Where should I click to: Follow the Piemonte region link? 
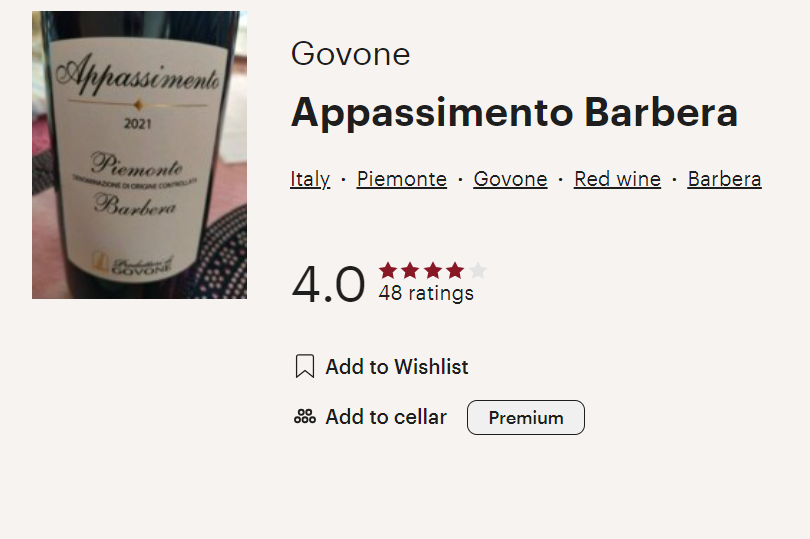click(x=402, y=179)
